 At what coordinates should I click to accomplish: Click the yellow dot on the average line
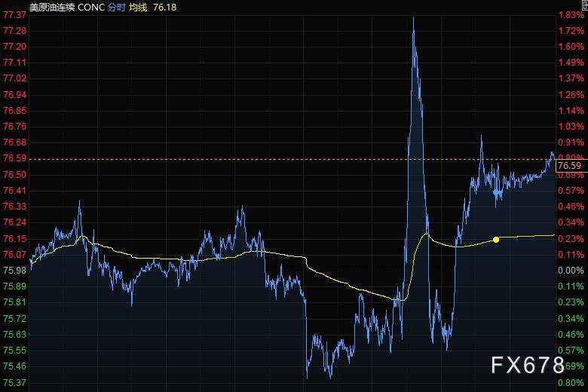496,239
